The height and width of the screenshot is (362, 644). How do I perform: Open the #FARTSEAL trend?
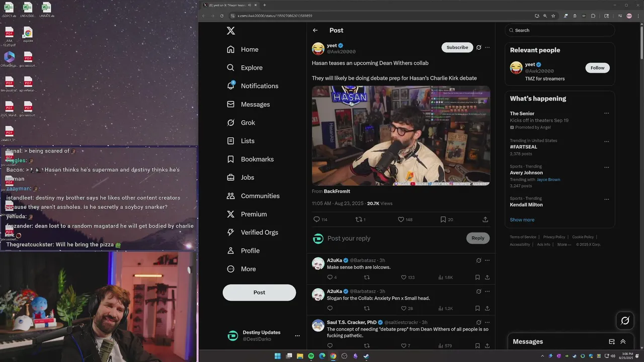[x=523, y=147]
